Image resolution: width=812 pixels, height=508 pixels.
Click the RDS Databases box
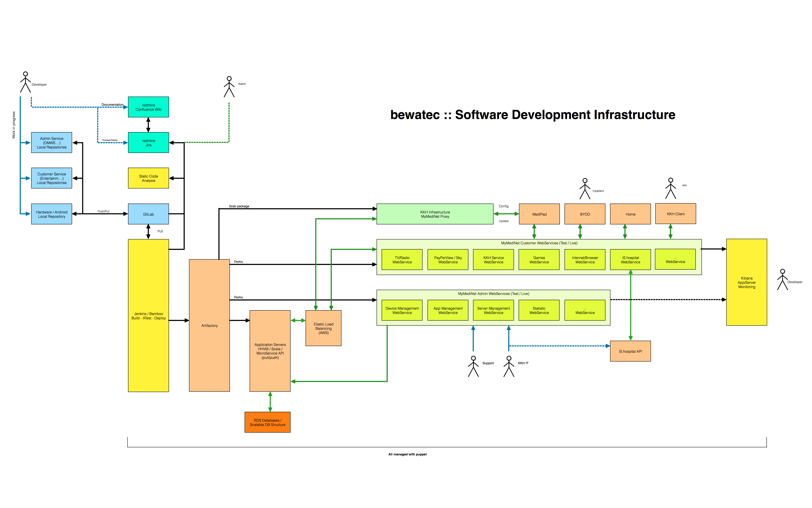267,422
